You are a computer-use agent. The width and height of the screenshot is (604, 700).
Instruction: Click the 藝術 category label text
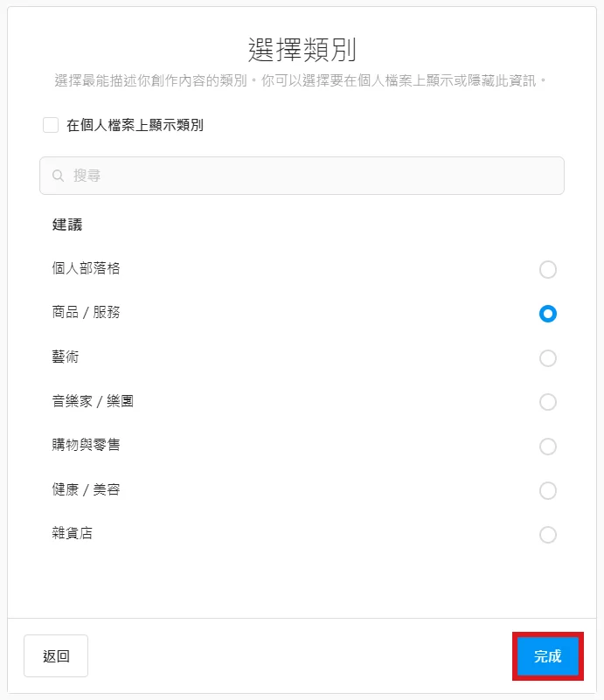[x=66, y=357]
